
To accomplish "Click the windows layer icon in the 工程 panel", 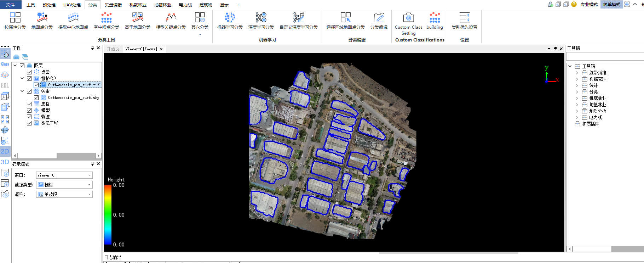I will pos(25,57).
